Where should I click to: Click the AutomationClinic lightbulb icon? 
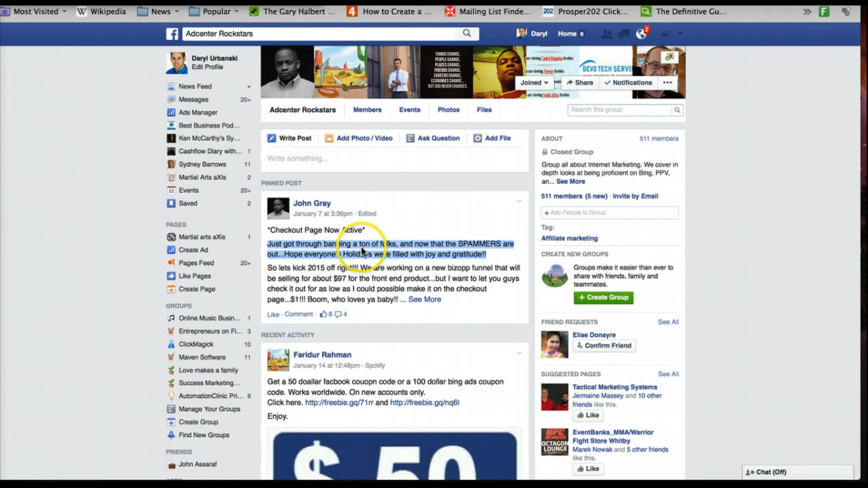171,396
